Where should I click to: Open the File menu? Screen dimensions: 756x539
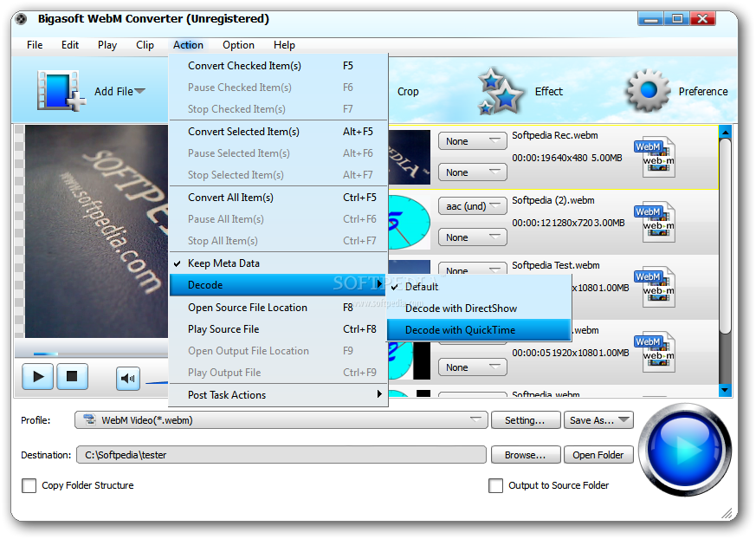point(35,45)
